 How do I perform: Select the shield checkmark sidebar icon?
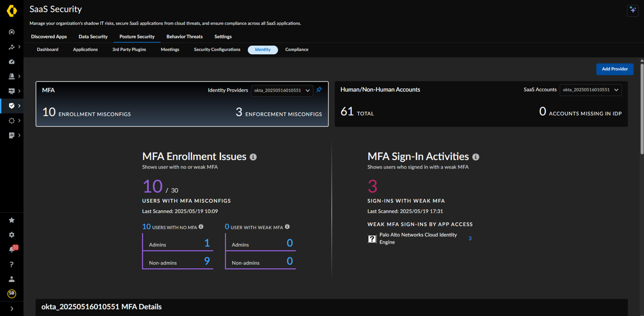tap(12, 106)
